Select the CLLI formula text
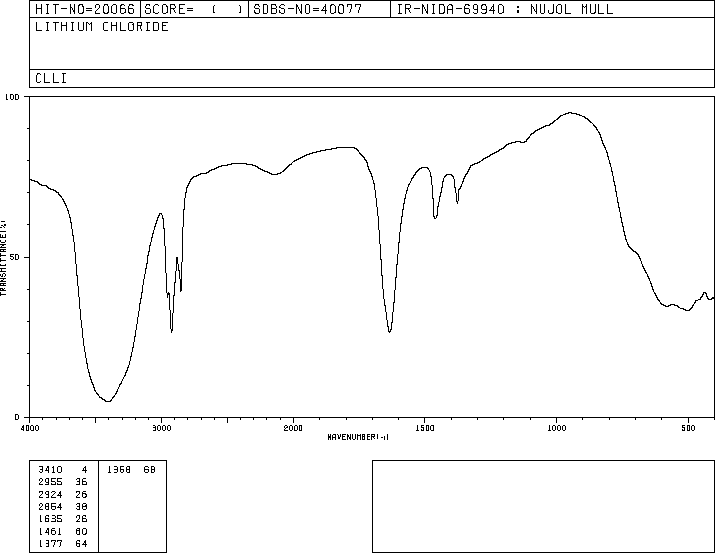This screenshot has height=553, width=715. [51, 78]
